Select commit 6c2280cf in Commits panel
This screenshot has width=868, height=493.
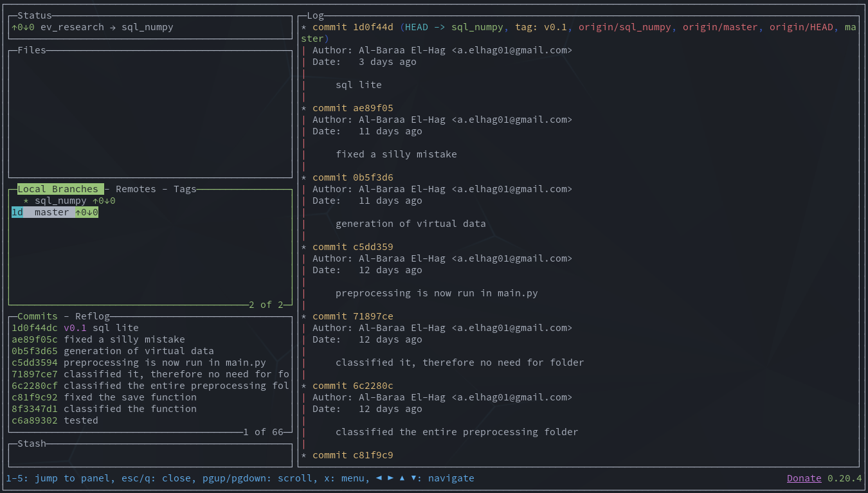[x=150, y=386]
